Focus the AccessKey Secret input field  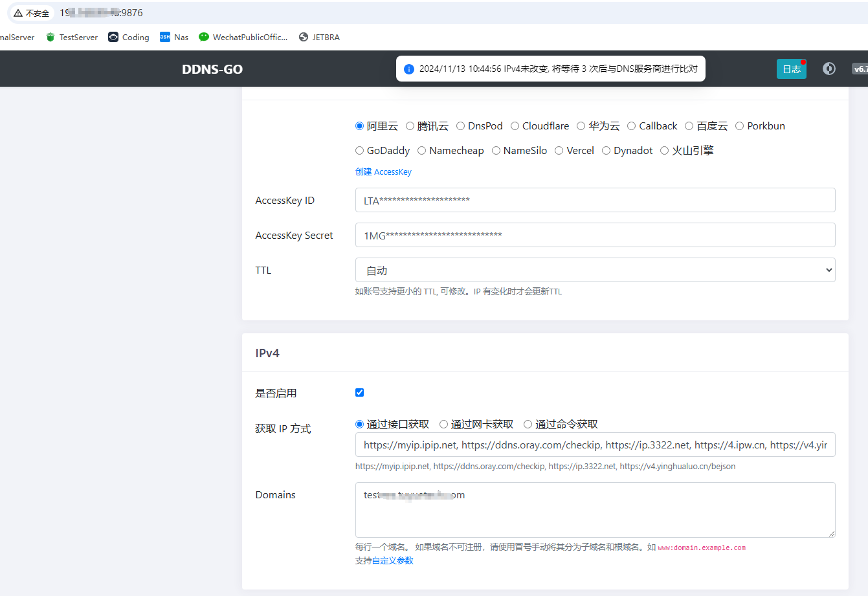tap(595, 235)
